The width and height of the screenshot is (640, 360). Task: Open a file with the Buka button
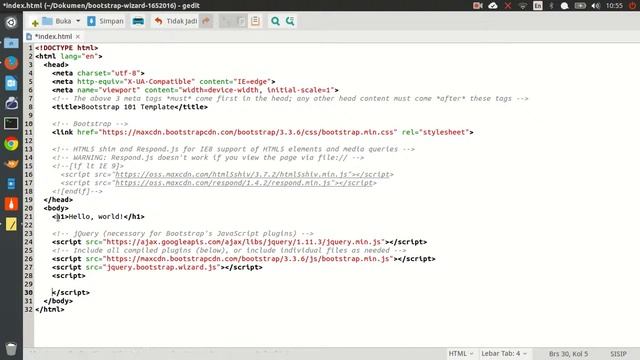(x=57, y=21)
